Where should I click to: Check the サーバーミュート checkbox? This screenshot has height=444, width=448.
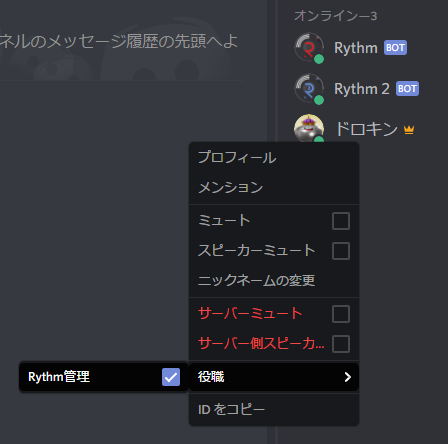(x=341, y=314)
